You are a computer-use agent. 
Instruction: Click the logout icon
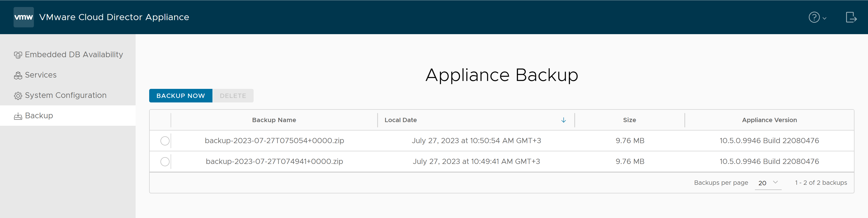click(851, 17)
